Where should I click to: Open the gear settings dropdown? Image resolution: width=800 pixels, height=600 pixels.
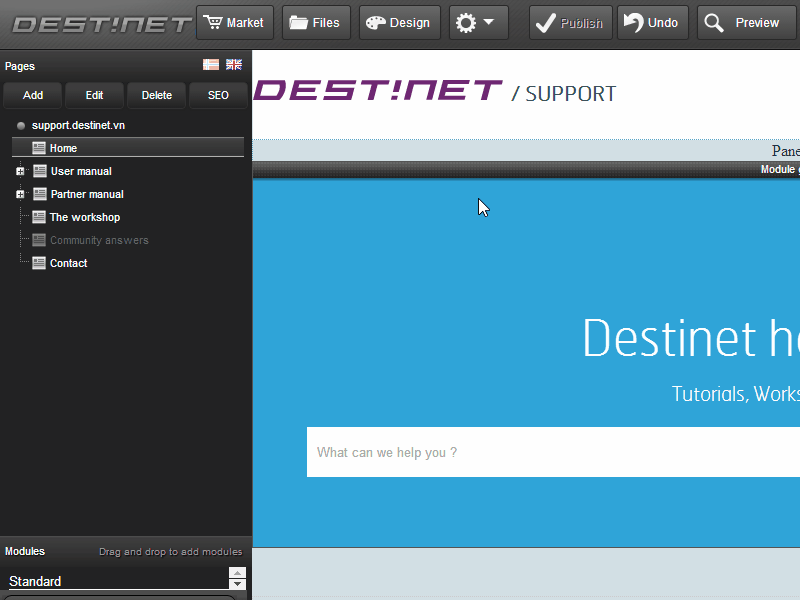pos(477,23)
